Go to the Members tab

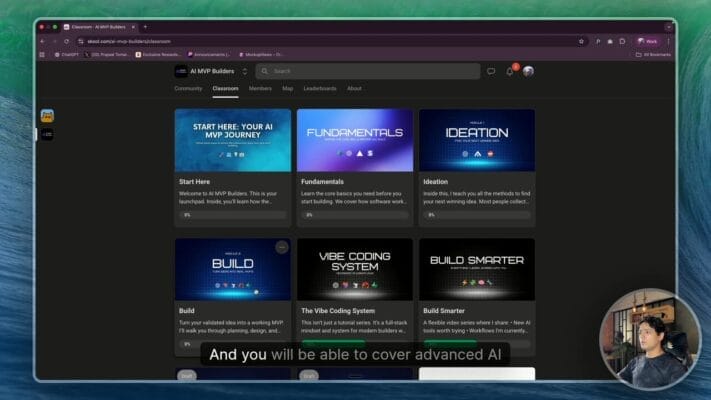click(260, 88)
